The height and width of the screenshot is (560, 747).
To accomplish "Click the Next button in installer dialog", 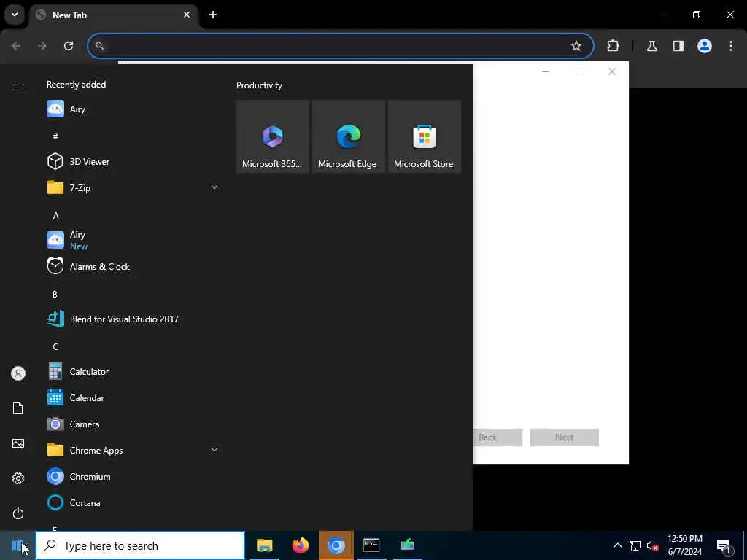I will (564, 437).
